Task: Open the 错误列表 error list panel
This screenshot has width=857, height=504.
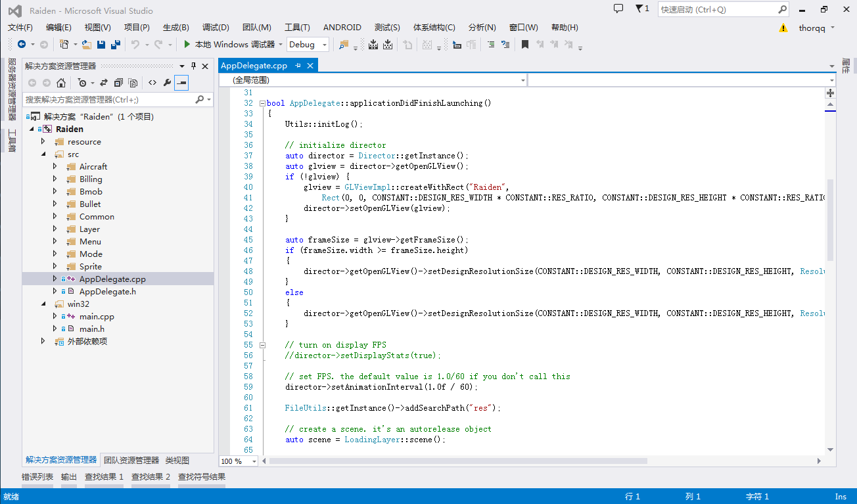Action: pos(37,477)
